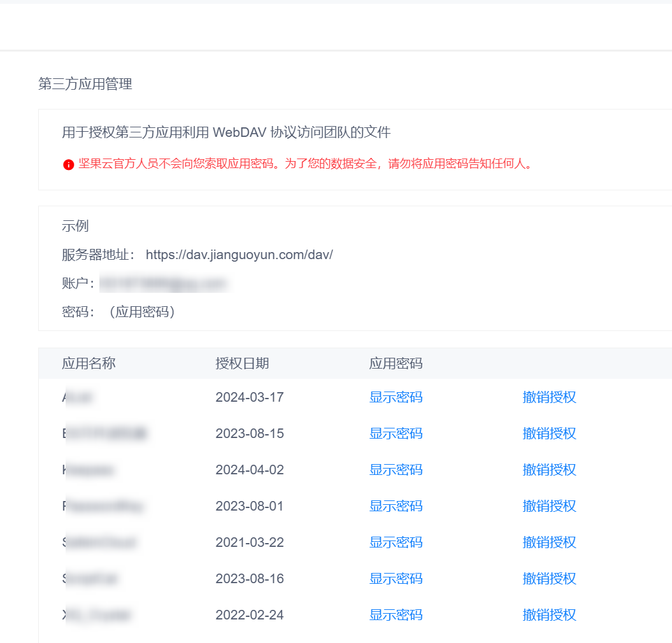Revoke authorization in the 2024-04-02 row
The image size is (672, 643).
click(x=549, y=470)
